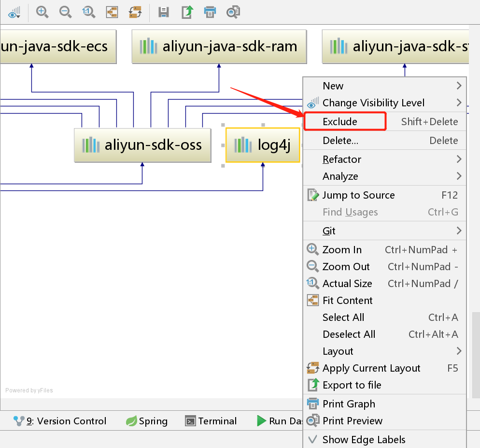Screen dimensions: 480x448
Task: Choose Select All menu item
Action: coord(385,318)
